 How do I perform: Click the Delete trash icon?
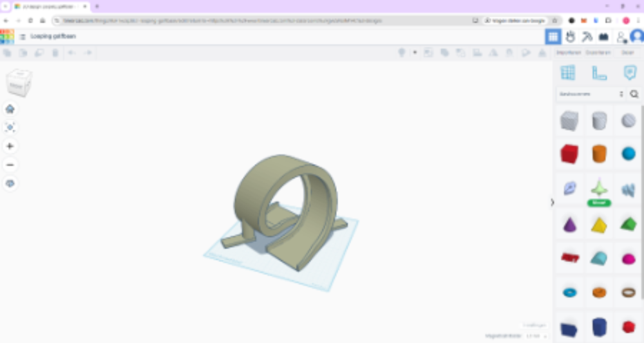[x=55, y=53]
